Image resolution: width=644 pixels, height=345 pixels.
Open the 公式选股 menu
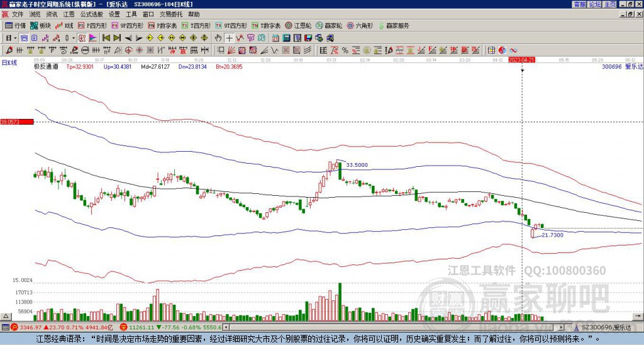[x=91, y=14]
